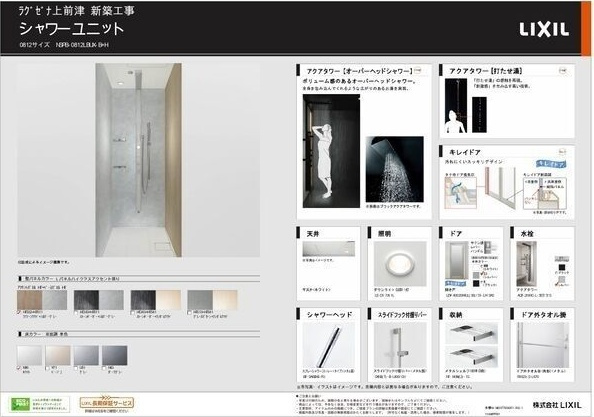594x417 pixels.
Task: Open the door handle image in ドア card
Action: click(x=488, y=247)
